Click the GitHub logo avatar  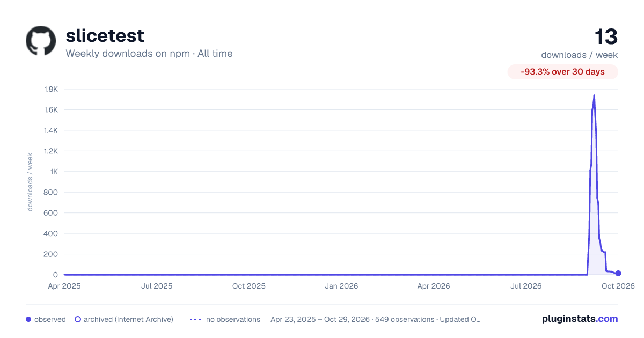coord(41,40)
